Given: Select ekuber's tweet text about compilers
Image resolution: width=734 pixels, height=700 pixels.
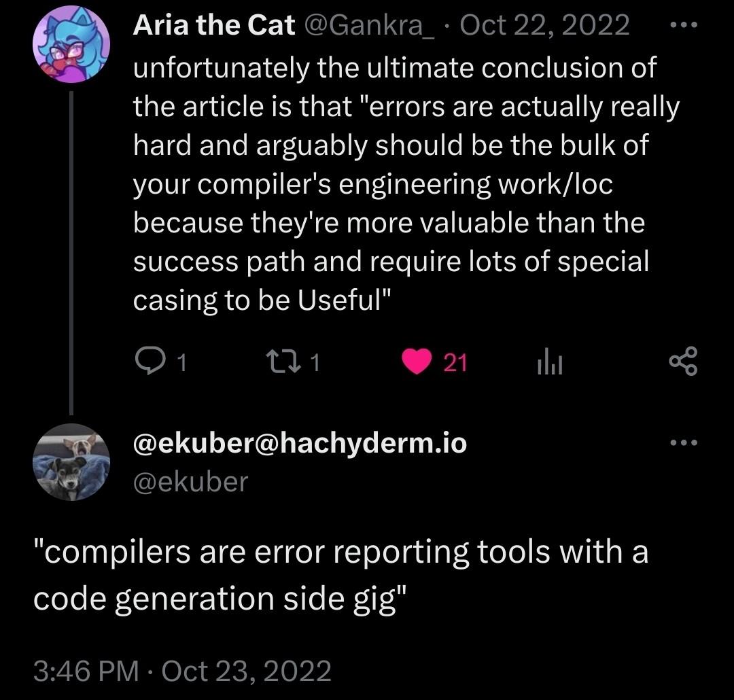Looking at the screenshot, I should pyautogui.click(x=340, y=574).
